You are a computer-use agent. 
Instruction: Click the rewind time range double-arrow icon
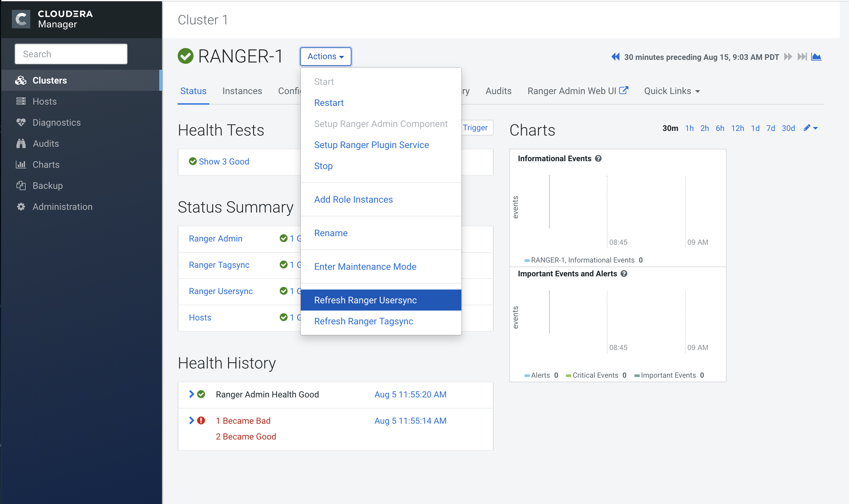tap(615, 57)
